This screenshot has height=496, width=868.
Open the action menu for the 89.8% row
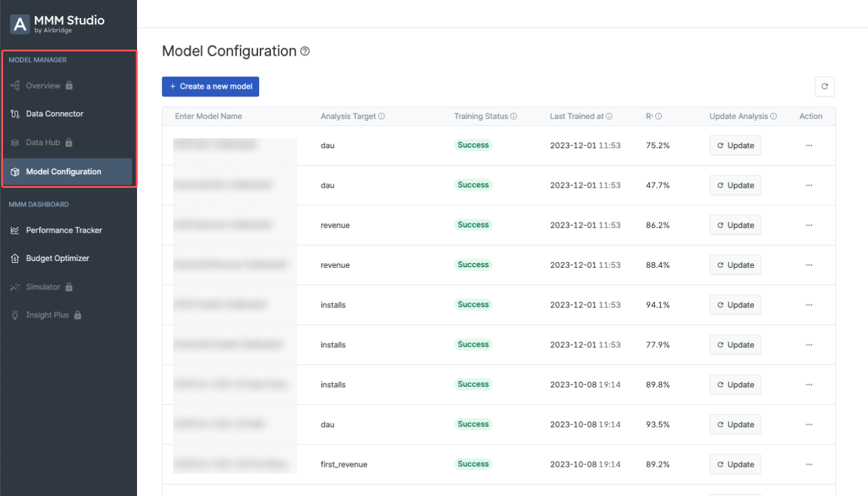click(x=809, y=385)
